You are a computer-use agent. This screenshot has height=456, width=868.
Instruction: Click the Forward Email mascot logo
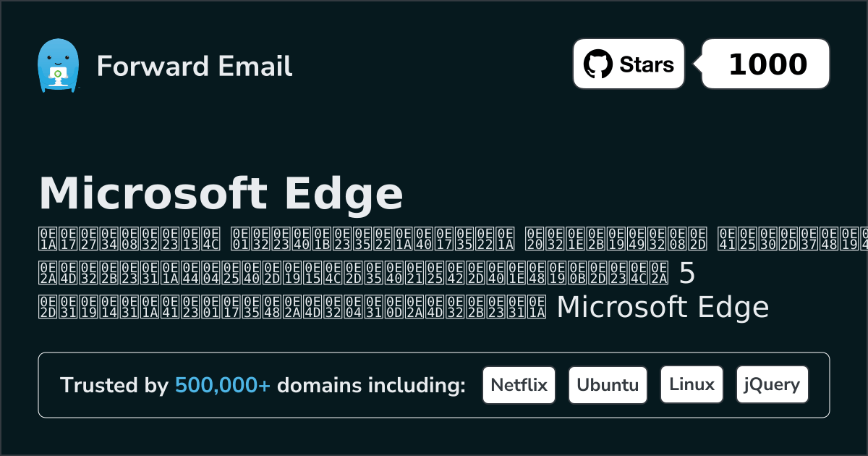tap(57, 66)
